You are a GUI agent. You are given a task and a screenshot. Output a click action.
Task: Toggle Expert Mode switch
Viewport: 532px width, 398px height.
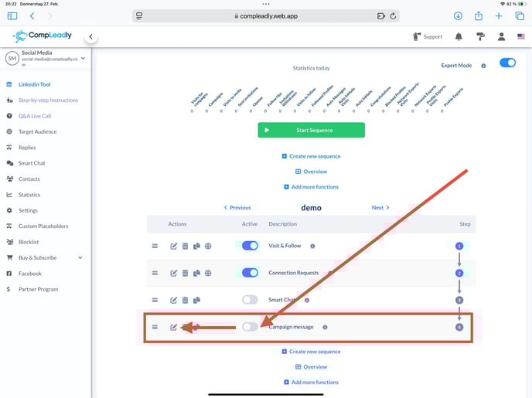click(507, 63)
